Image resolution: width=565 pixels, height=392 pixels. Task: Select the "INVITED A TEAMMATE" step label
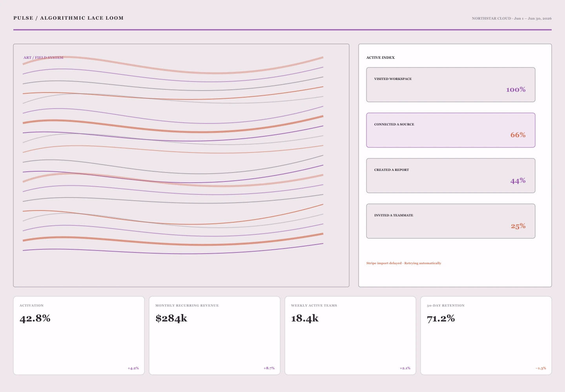(x=394, y=215)
